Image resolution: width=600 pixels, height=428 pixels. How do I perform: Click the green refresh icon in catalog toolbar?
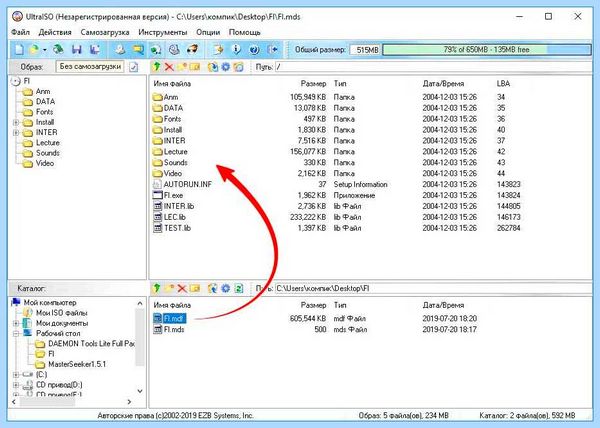239,288
